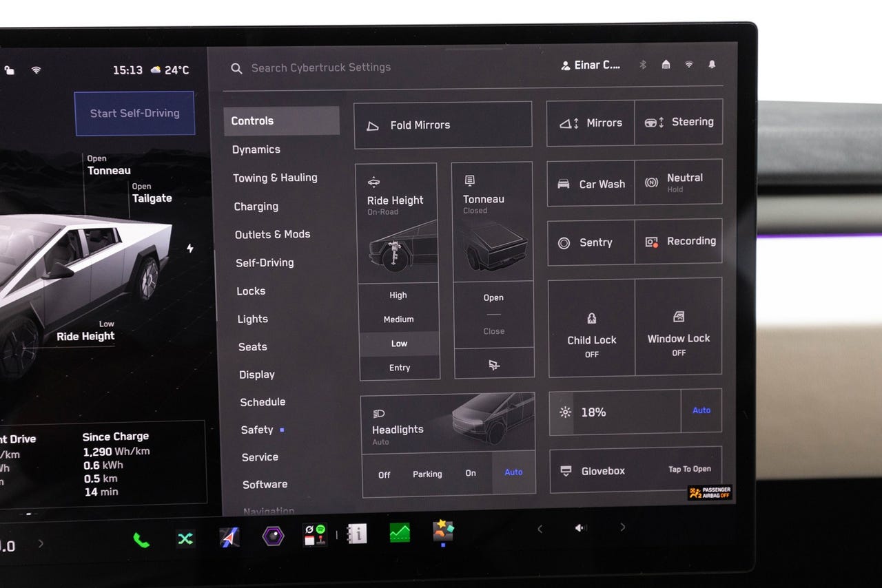Screen dimensions: 882x588
Task: Tap the Bluetooth icon in the settings header
Action: pos(643,65)
